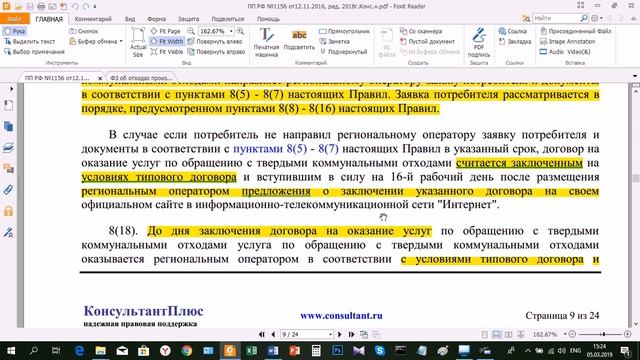Open the Помощь ribbon tab
The height and width of the screenshot is (360, 640).
[268, 19]
